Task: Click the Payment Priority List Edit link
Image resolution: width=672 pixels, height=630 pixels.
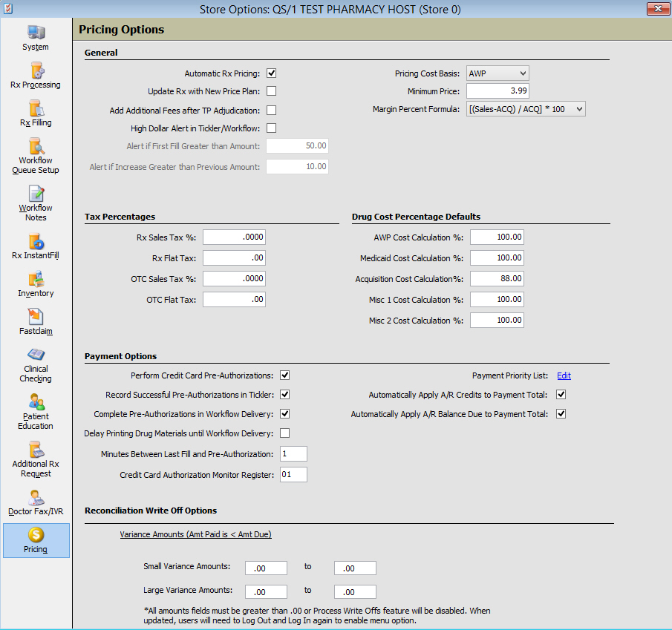Action: (x=564, y=376)
